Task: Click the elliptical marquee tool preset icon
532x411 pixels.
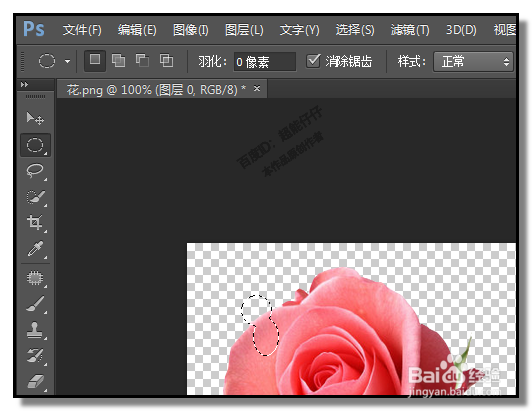Action: (x=47, y=61)
